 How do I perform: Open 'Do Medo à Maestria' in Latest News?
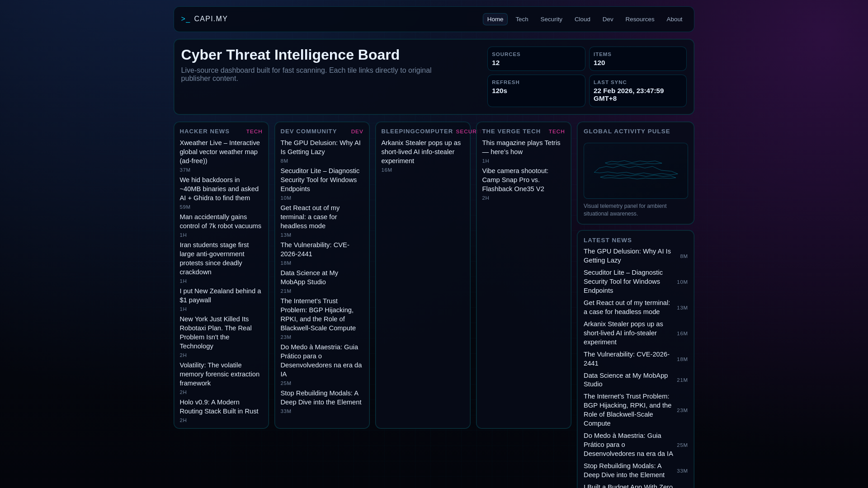click(x=629, y=445)
